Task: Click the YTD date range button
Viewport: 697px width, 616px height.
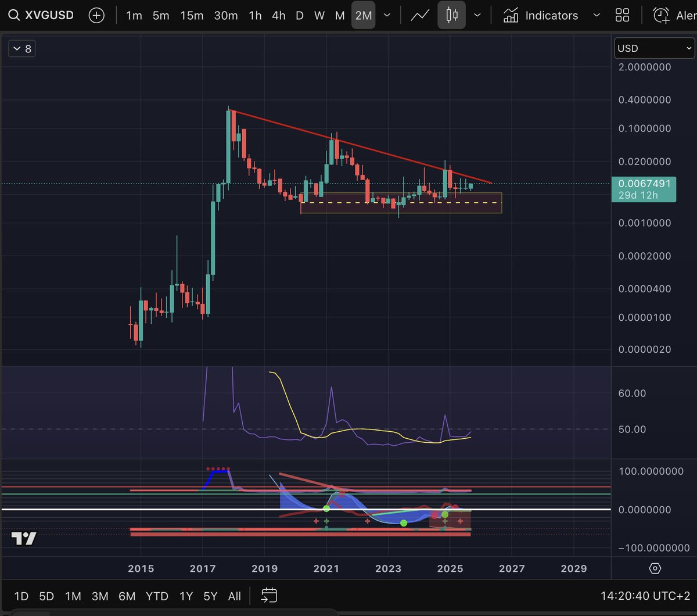Action: click(156, 596)
